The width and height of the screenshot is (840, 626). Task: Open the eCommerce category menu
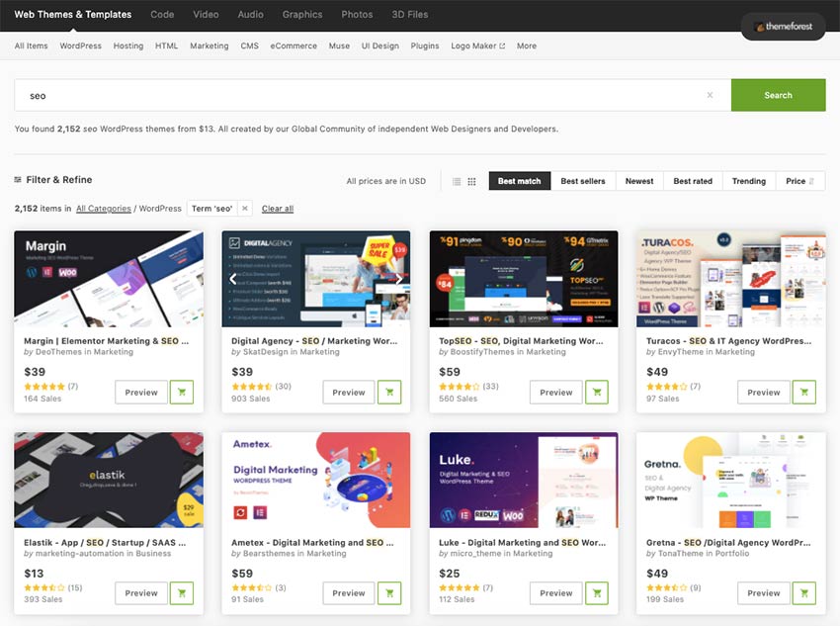pyautogui.click(x=294, y=45)
